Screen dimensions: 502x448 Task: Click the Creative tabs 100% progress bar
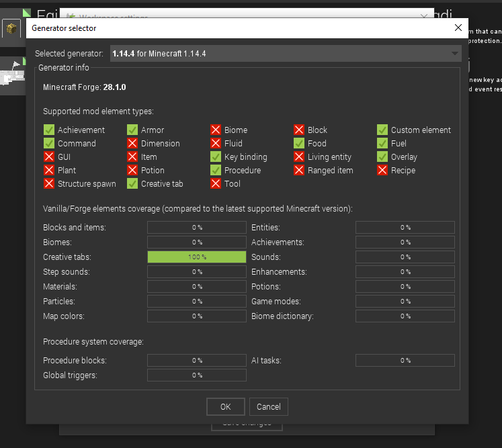pyautogui.click(x=197, y=257)
